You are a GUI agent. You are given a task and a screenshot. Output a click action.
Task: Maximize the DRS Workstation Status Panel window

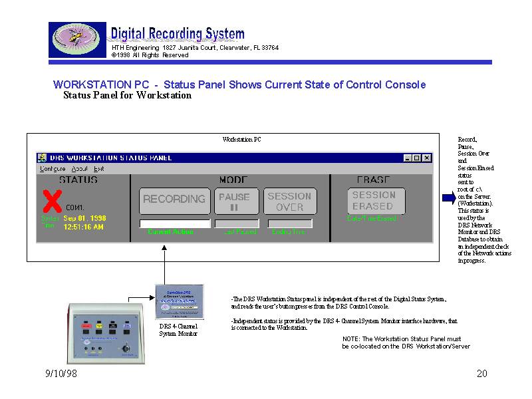click(x=416, y=158)
